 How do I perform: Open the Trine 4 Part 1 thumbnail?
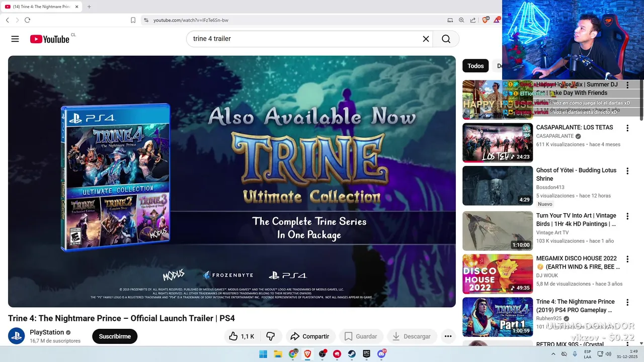[x=498, y=317]
